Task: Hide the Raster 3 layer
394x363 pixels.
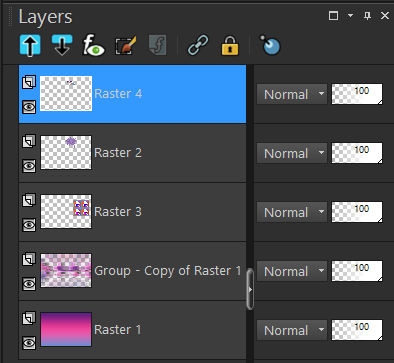Action: point(29,225)
